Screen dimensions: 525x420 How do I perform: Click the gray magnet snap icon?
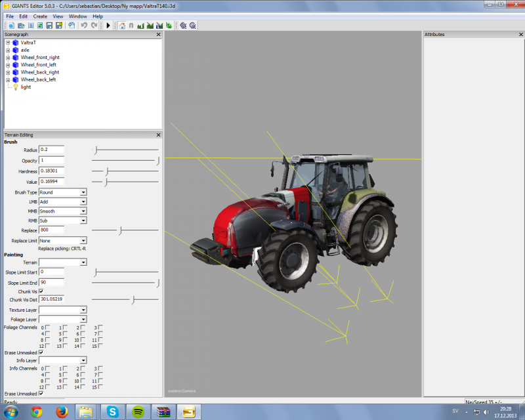(131, 26)
